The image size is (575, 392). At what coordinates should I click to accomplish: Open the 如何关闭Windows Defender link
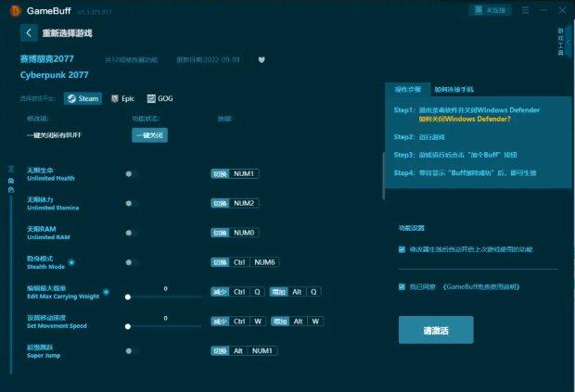pyautogui.click(x=464, y=119)
